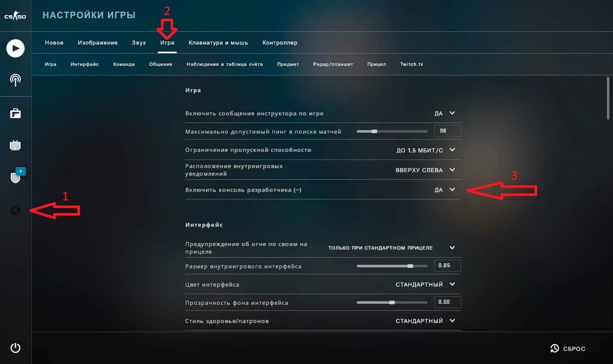
Task: Open the settings gear icon in the sidebar
Action: pyautogui.click(x=15, y=211)
